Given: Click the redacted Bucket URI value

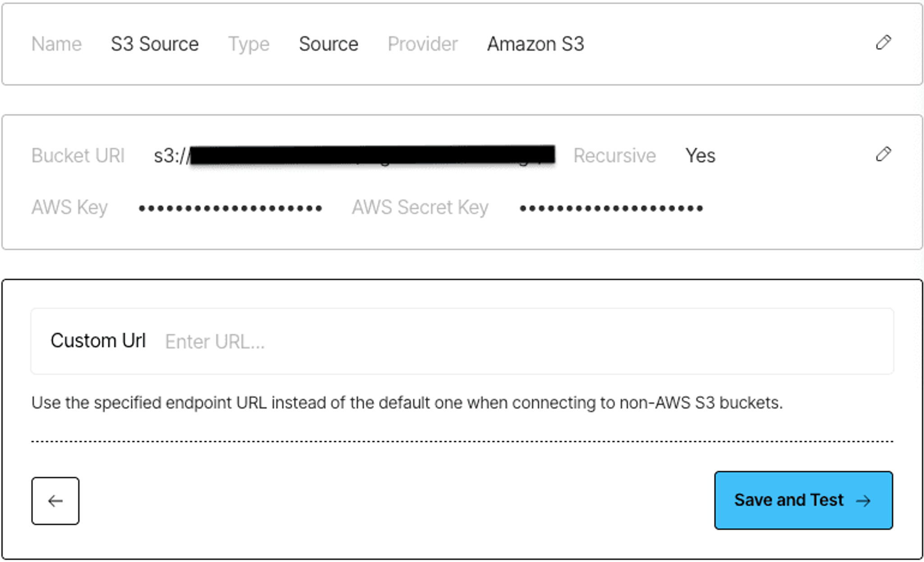Looking at the screenshot, I should (354, 155).
